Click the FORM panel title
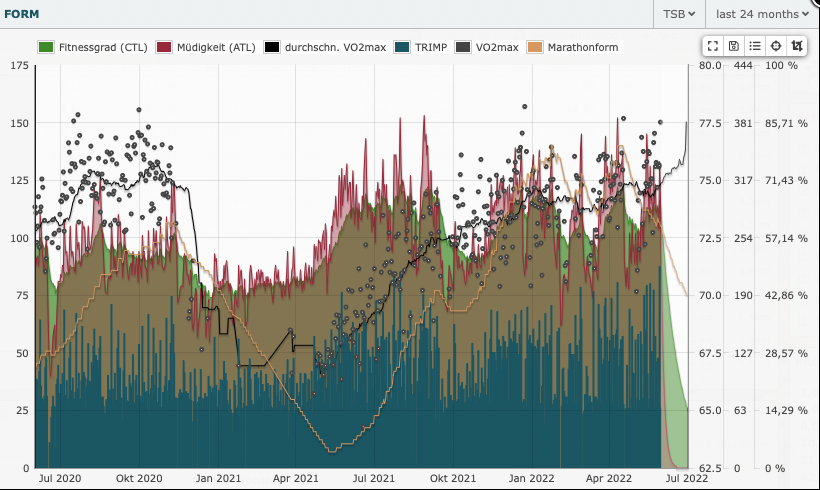 click(23, 14)
